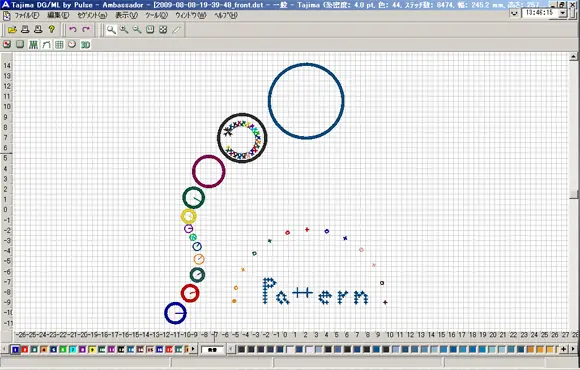
Task: Redo the last undone action
Action: (86, 30)
